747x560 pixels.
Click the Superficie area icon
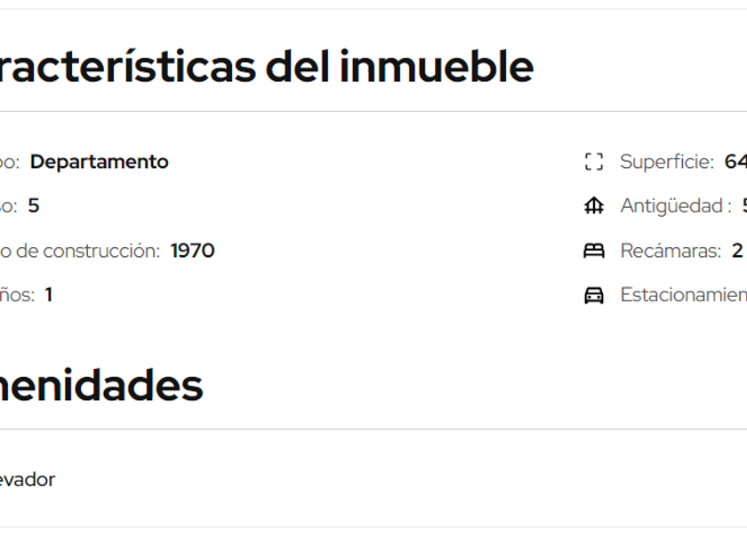tap(593, 162)
